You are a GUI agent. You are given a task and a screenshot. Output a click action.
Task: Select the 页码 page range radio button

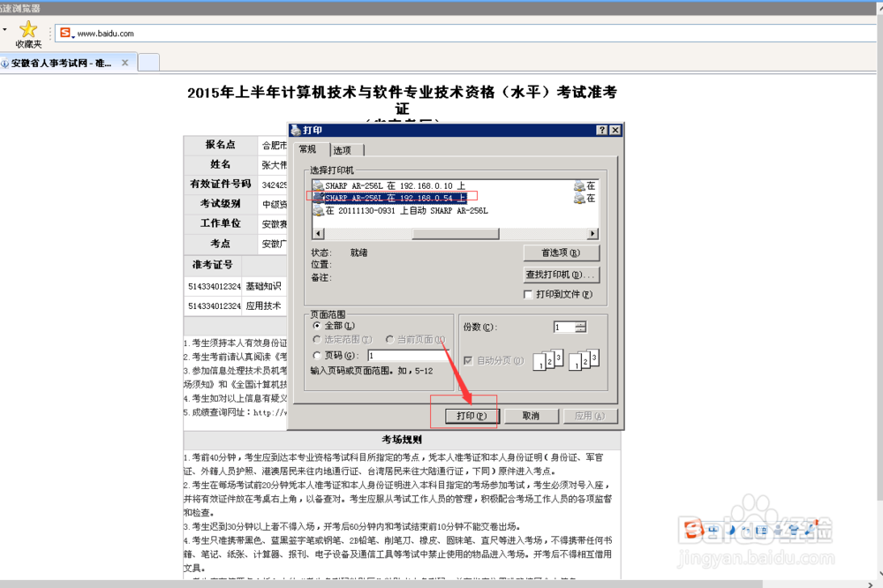[x=319, y=356]
